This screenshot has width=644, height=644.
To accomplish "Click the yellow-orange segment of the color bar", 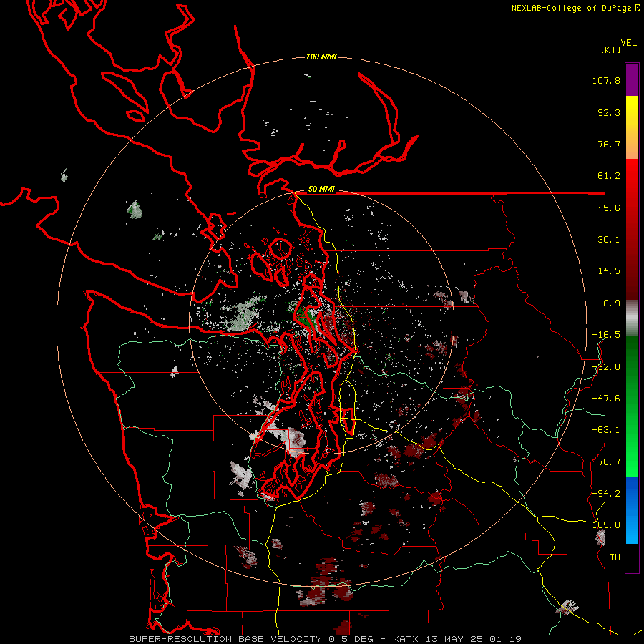I will [x=632, y=127].
